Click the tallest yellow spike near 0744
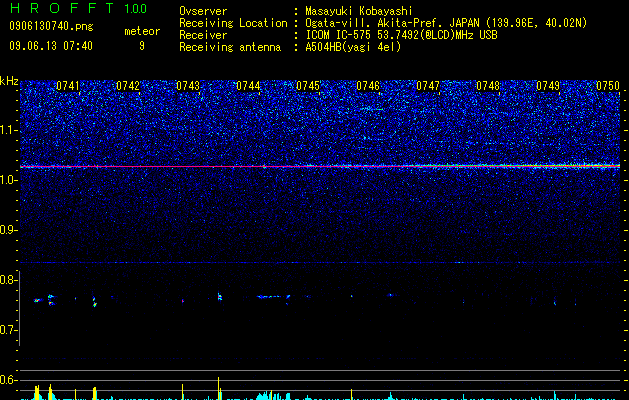This screenshot has width=629, height=400. click(219, 388)
